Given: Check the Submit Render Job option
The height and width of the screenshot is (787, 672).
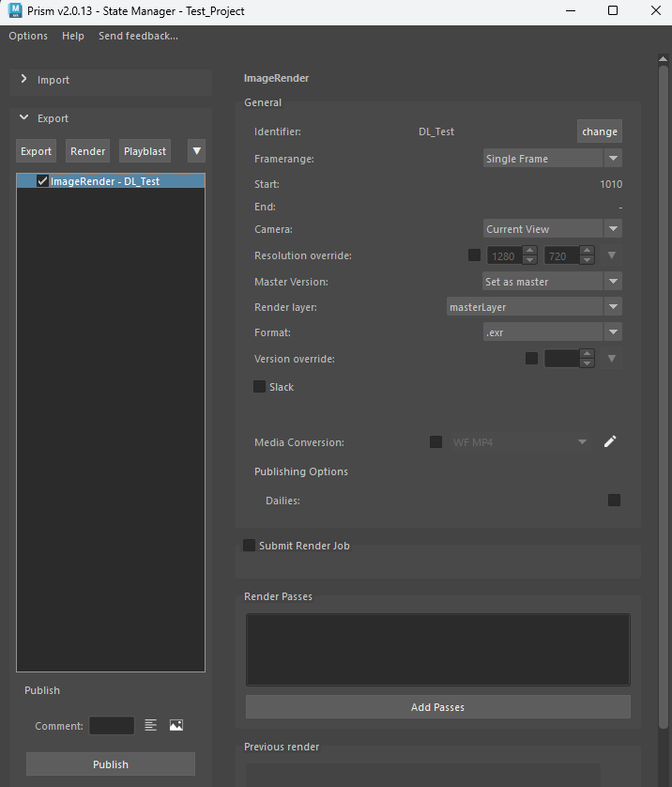Looking at the screenshot, I should (x=249, y=545).
